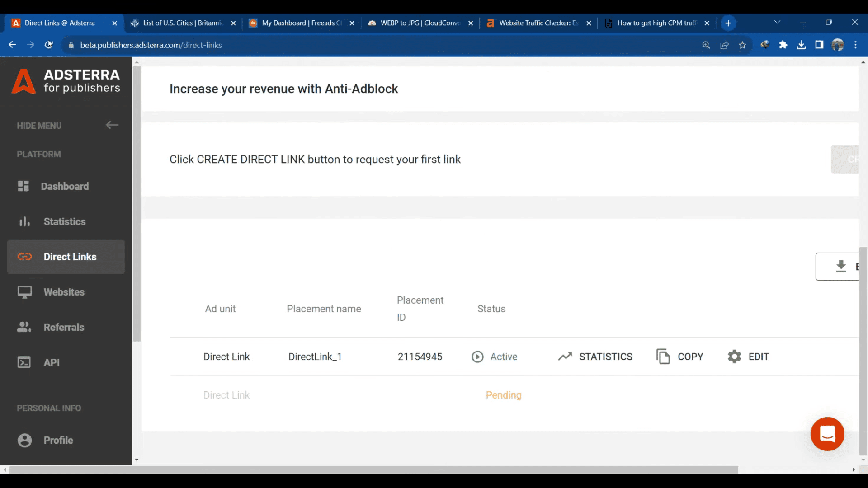Toggle the browser side panel
The image size is (868, 488).
[819, 45]
